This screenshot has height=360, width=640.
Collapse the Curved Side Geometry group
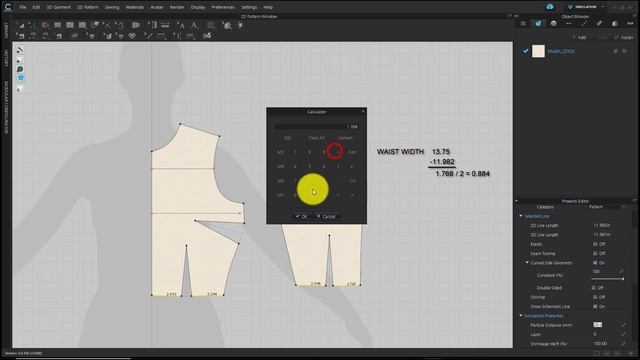coord(527,263)
